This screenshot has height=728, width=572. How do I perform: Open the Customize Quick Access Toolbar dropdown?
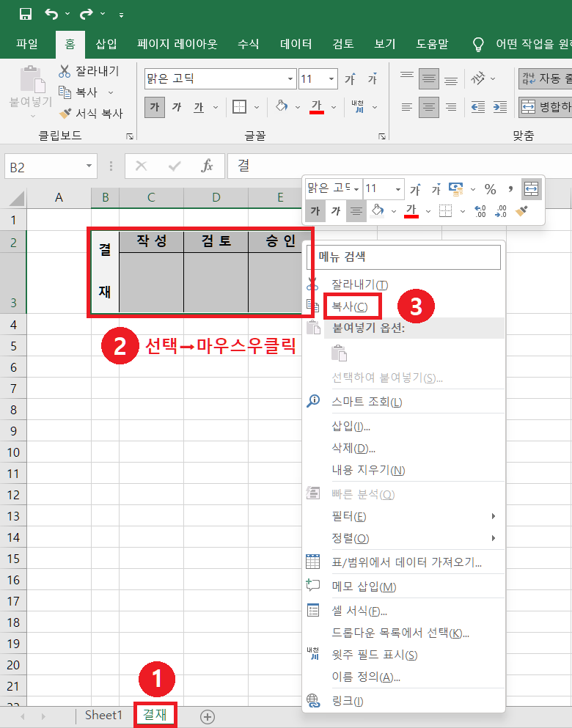[121, 15]
